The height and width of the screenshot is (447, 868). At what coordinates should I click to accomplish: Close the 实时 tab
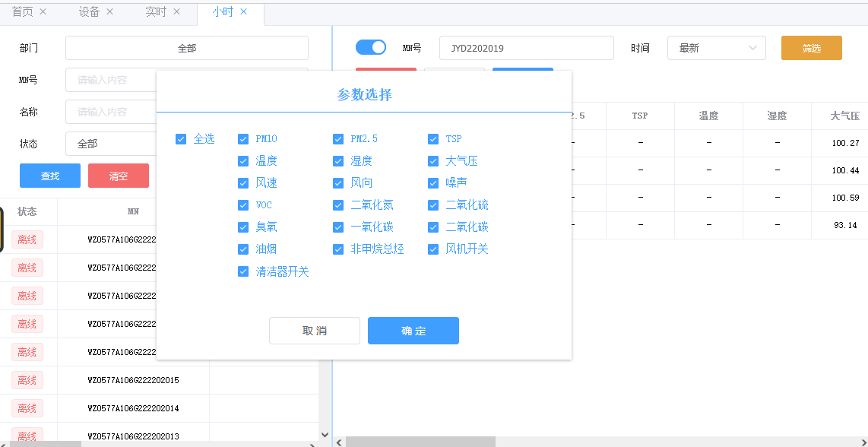(x=176, y=12)
